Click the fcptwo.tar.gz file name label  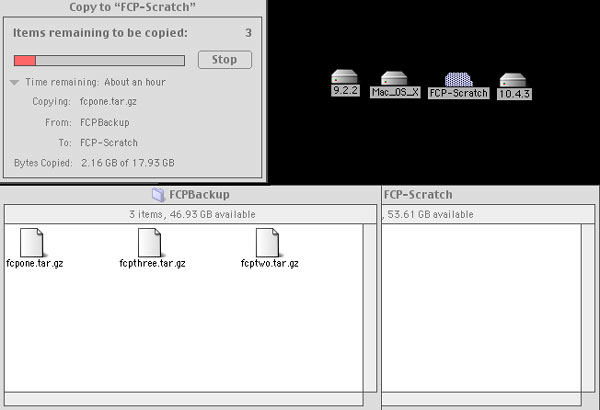270,263
